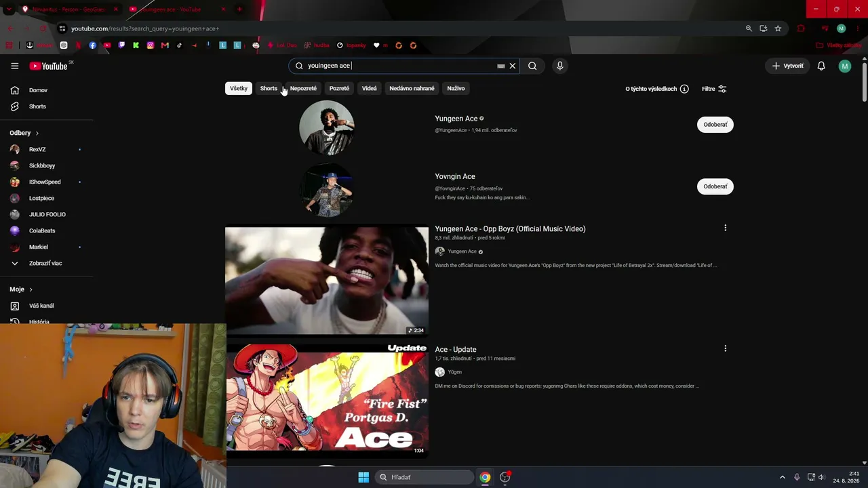Expand Zobraziť viac subscriptions list
Screen dimensions: 868x488
click(45, 263)
